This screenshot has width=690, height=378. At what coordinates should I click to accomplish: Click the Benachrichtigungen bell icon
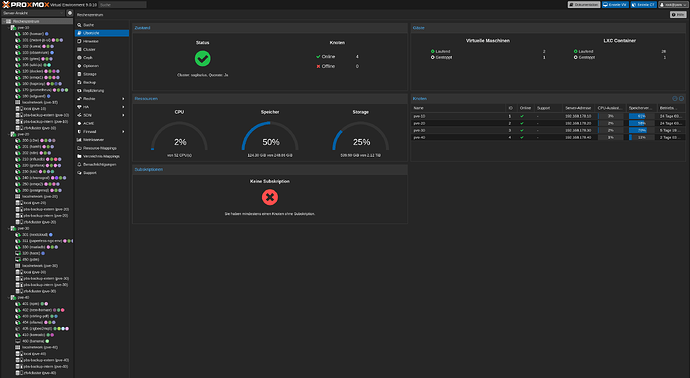click(79, 165)
